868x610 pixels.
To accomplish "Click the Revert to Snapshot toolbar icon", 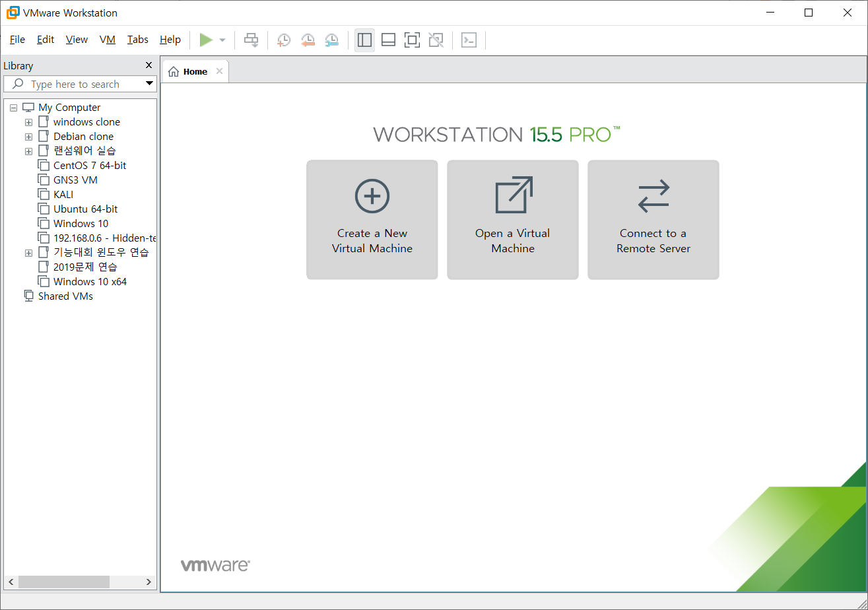I will tap(308, 40).
